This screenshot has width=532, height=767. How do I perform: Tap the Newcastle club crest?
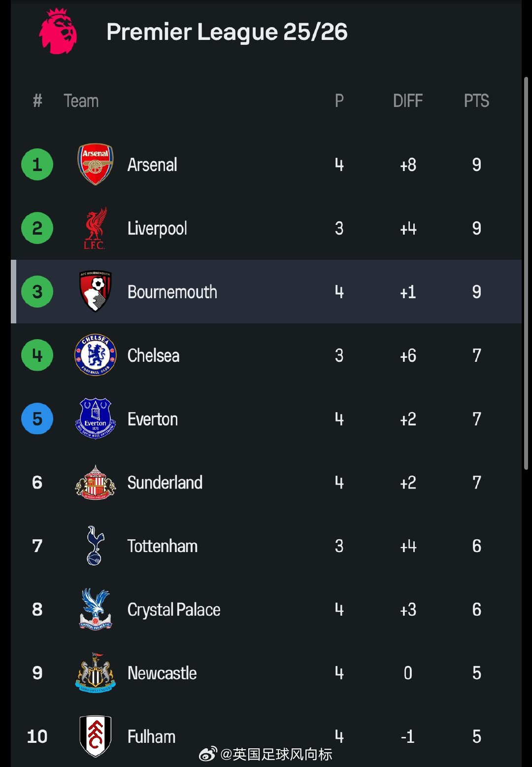(x=96, y=672)
